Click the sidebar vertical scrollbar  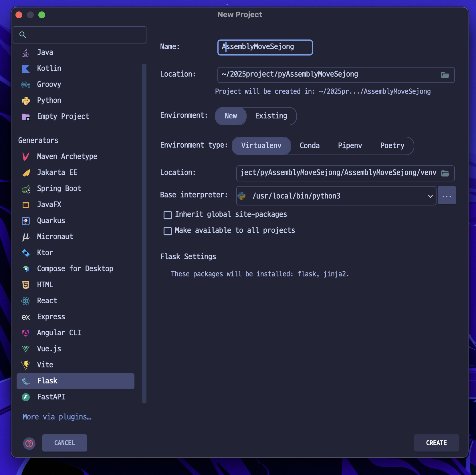[x=144, y=233]
